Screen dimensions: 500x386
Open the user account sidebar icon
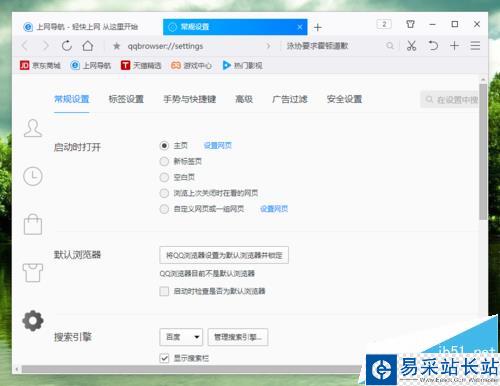point(33,128)
